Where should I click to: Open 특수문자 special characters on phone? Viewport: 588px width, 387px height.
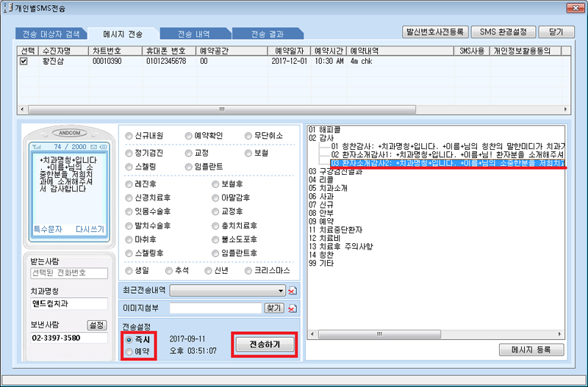pyautogui.click(x=49, y=229)
